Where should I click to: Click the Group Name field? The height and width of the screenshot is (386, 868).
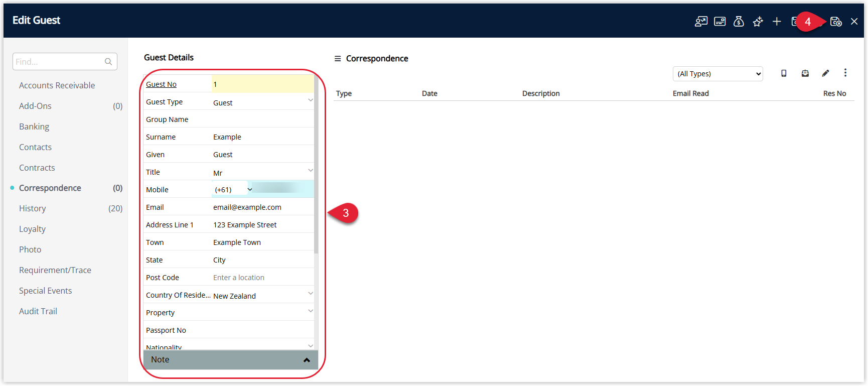pyautogui.click(x=262, y=119)
